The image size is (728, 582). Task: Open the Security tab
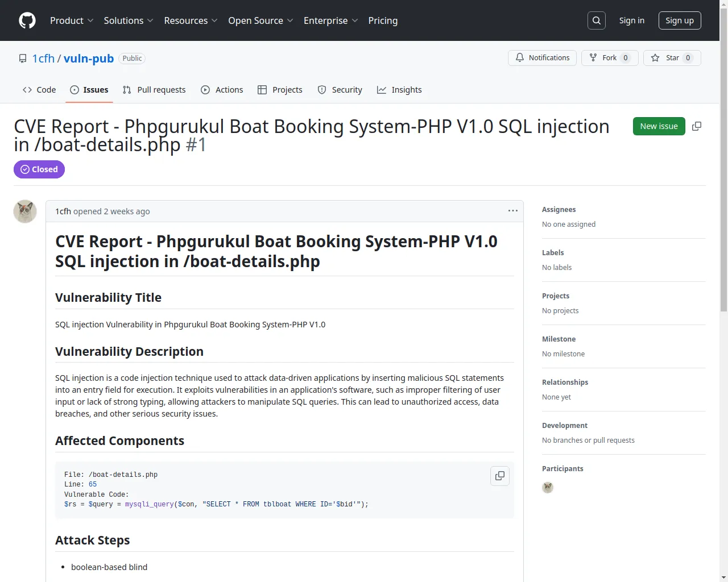pyautogui.click(x=340, y=90)
